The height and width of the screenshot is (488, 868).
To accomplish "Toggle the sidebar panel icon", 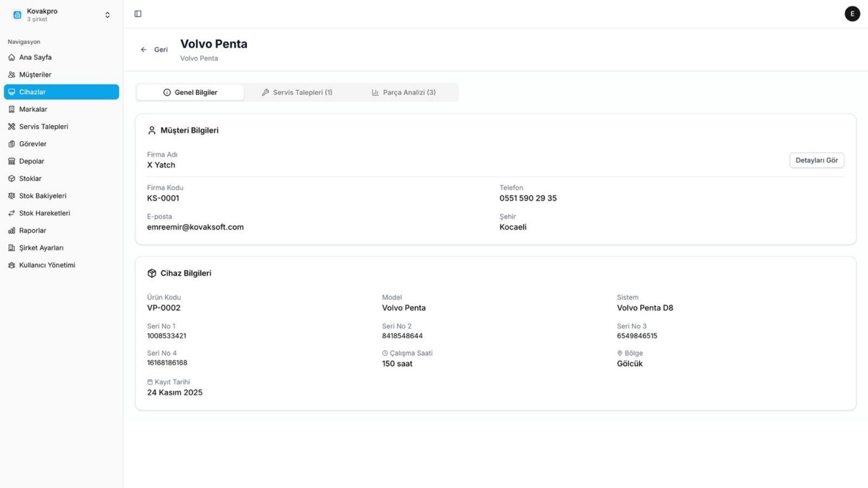I will point(138,14).
